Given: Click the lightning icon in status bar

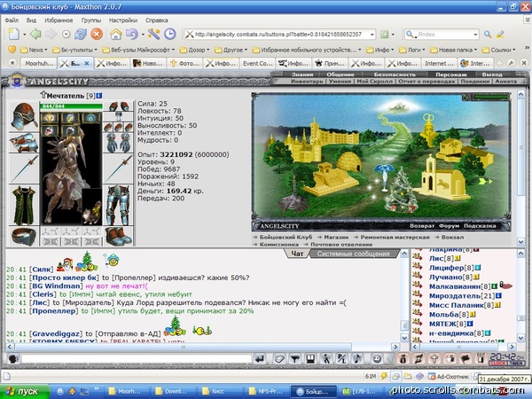Looking at the screenshot, I should click(384, 376).
